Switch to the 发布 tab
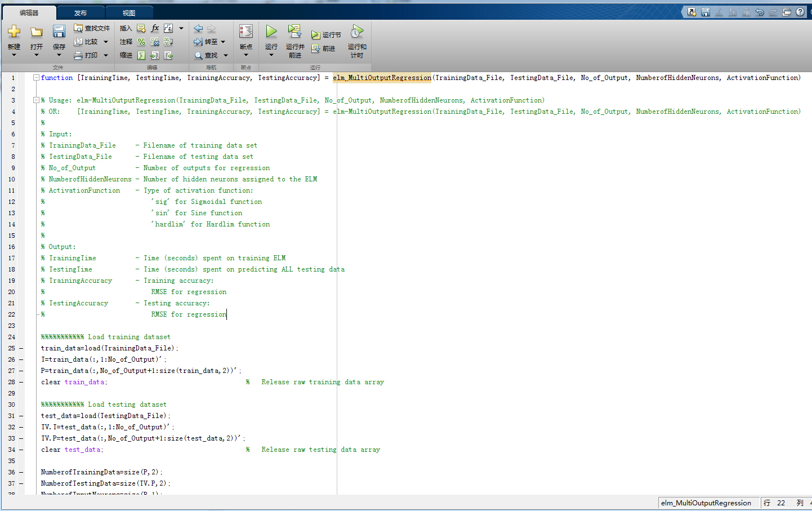812x511 pixels. point(81,13)
